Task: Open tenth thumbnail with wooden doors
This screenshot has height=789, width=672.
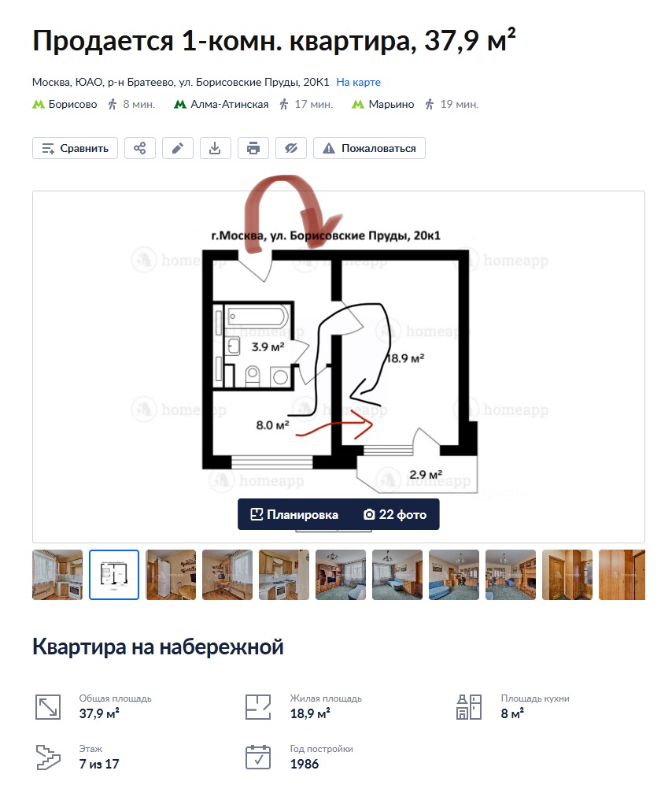Action: pyautogui.click(x=567, y=575)
